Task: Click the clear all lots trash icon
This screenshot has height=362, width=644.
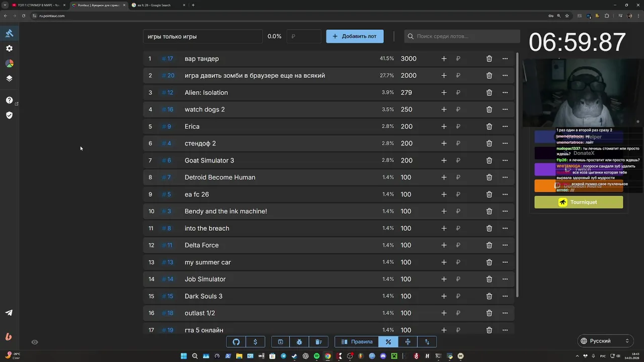Action: (318, 342)
